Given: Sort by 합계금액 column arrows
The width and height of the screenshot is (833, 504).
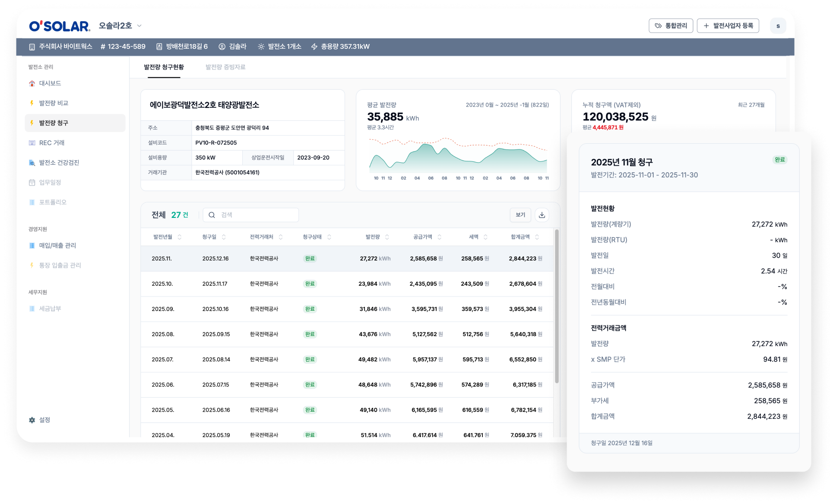Looking at the screenshot, I should pos(537,237).
